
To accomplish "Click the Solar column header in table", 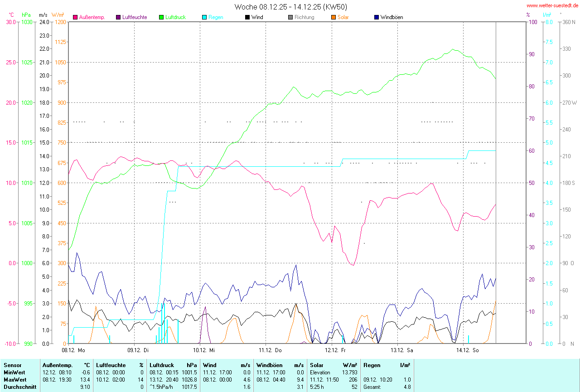I will point(317,365).
